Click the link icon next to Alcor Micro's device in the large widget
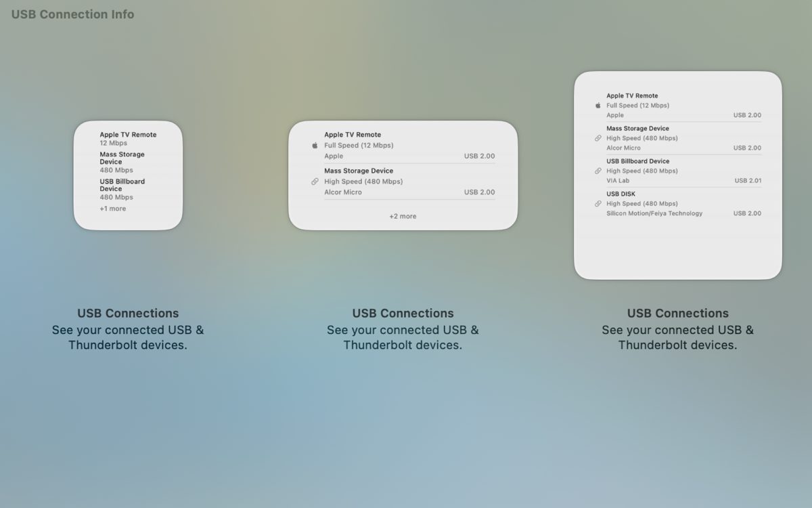The width and height of the screenshot is (812, 508). [597, 138]
